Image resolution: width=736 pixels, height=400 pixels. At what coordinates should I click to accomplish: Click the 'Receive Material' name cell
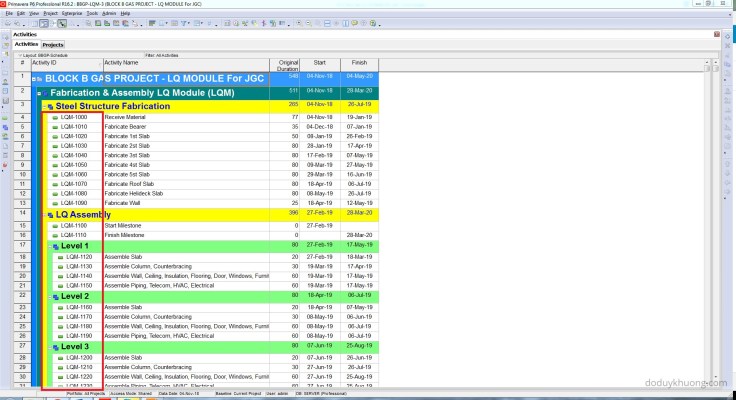[x=186, y=117]
